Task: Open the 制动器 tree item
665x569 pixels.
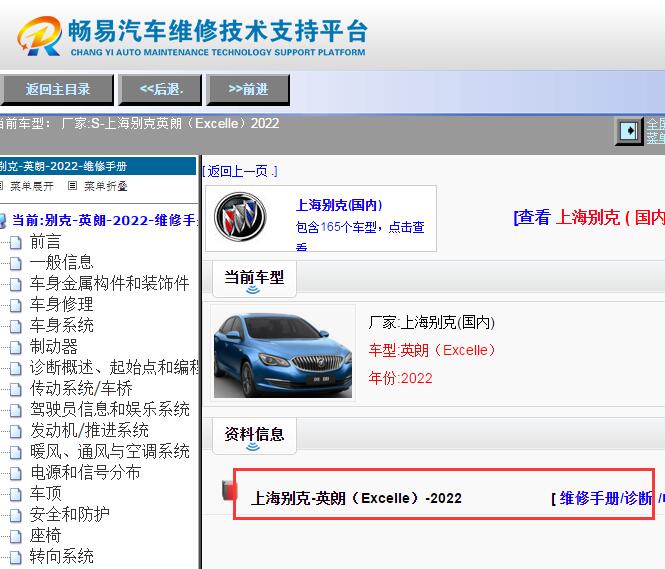Action: pos(53,346)
